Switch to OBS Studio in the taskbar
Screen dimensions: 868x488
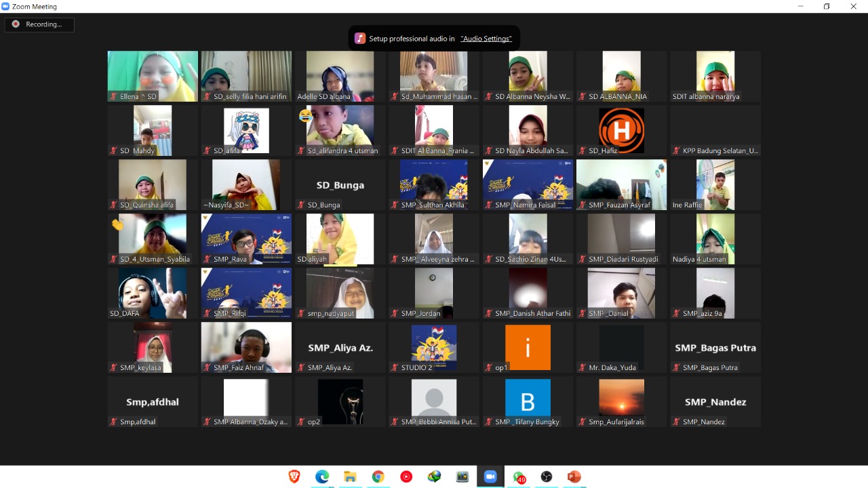click(547, 477)
